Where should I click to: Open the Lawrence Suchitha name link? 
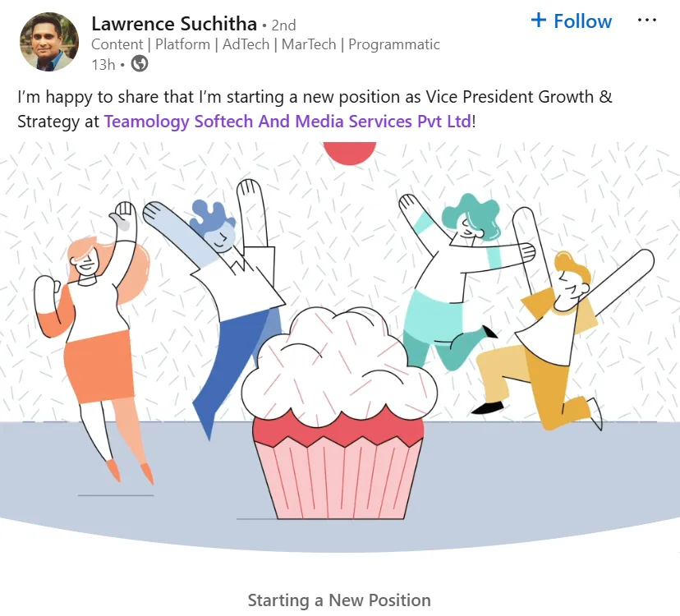(x=174, y=24)
